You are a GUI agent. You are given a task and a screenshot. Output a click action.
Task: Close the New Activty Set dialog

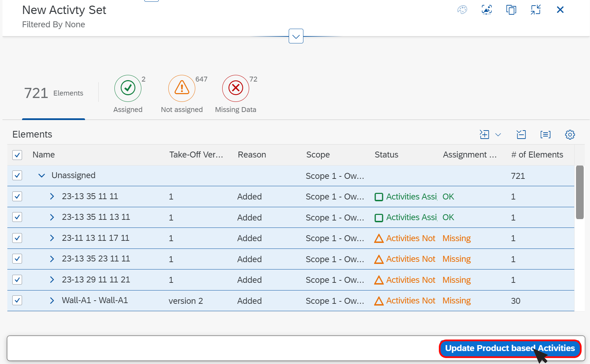560,10
